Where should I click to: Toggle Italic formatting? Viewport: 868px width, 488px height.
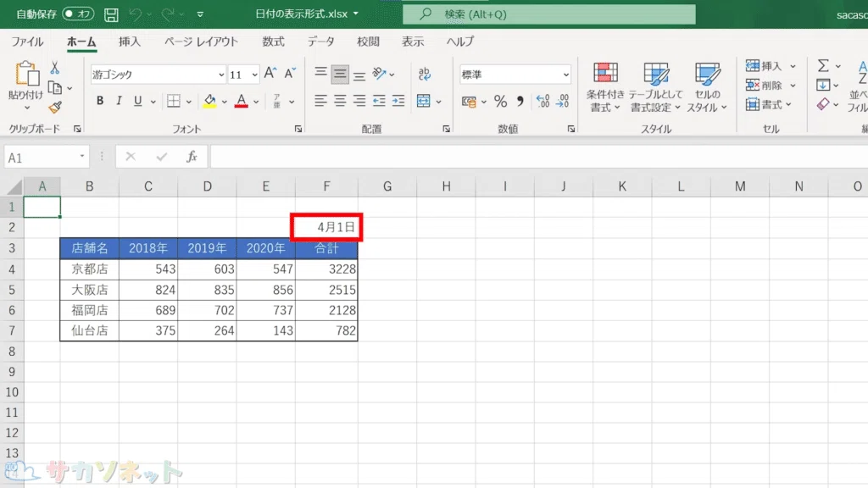[119, 101]
